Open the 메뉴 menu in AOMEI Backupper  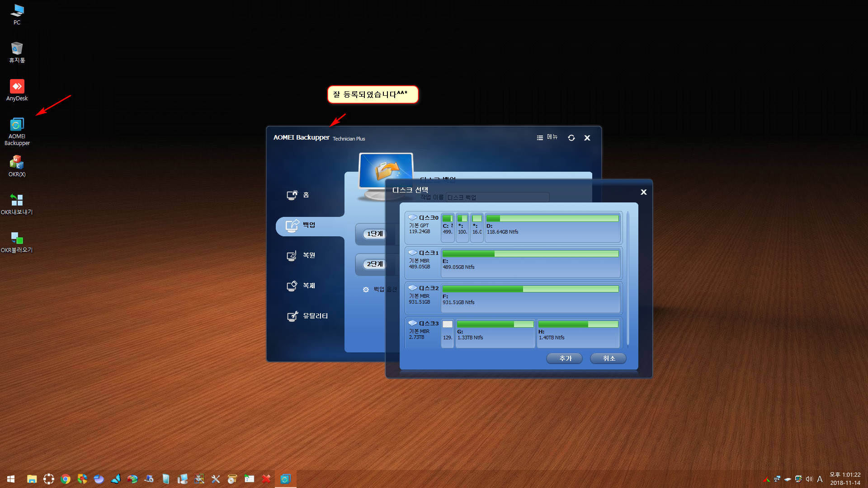[x=547, y=137]
